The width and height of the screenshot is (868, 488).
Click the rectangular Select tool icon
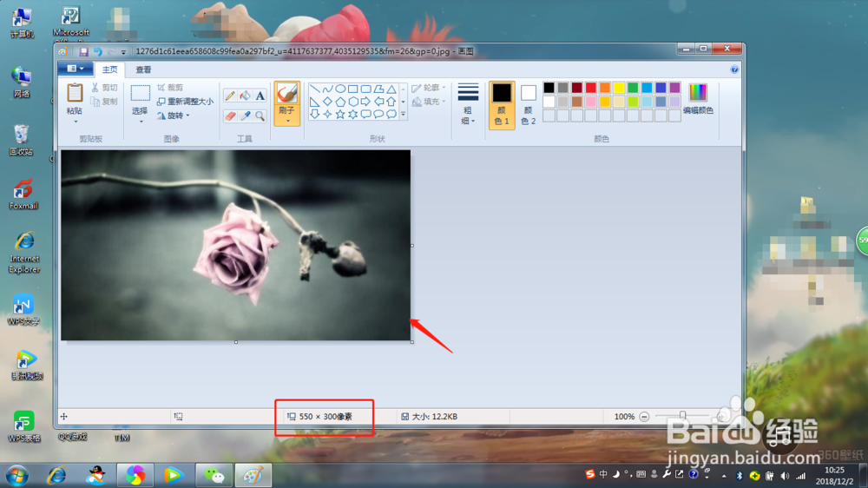click(140, 93)
